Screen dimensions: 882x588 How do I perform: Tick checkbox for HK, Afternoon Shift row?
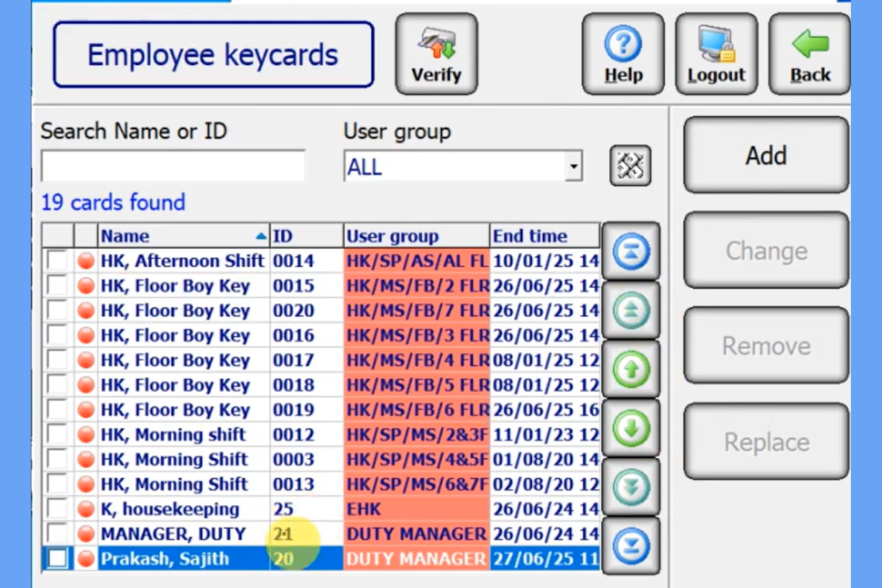click(x=57, y=261)
